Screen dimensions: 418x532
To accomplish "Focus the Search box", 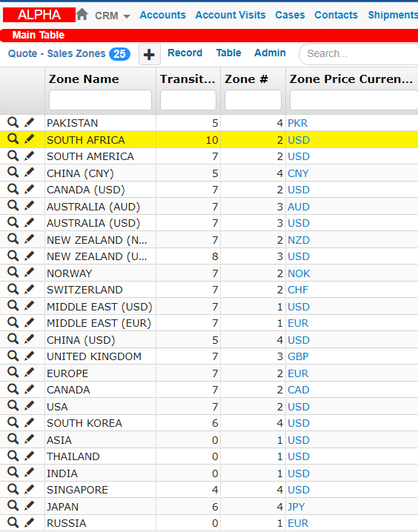I will 359,53.
